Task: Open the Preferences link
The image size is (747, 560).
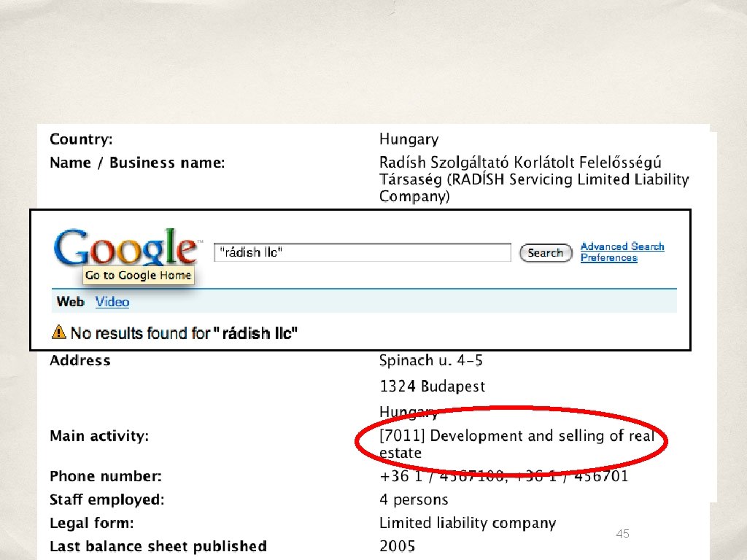Action: pyautogui.click(x=609, y=257)
